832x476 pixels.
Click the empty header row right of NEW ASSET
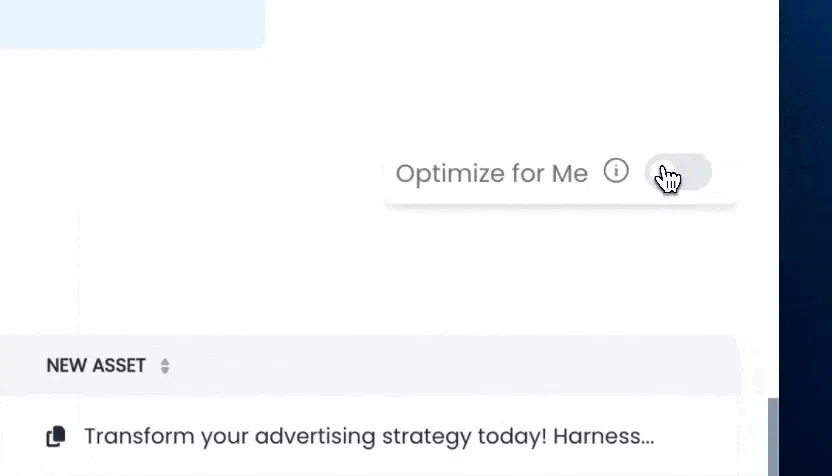pyautogui.click(x=450, y=366)
